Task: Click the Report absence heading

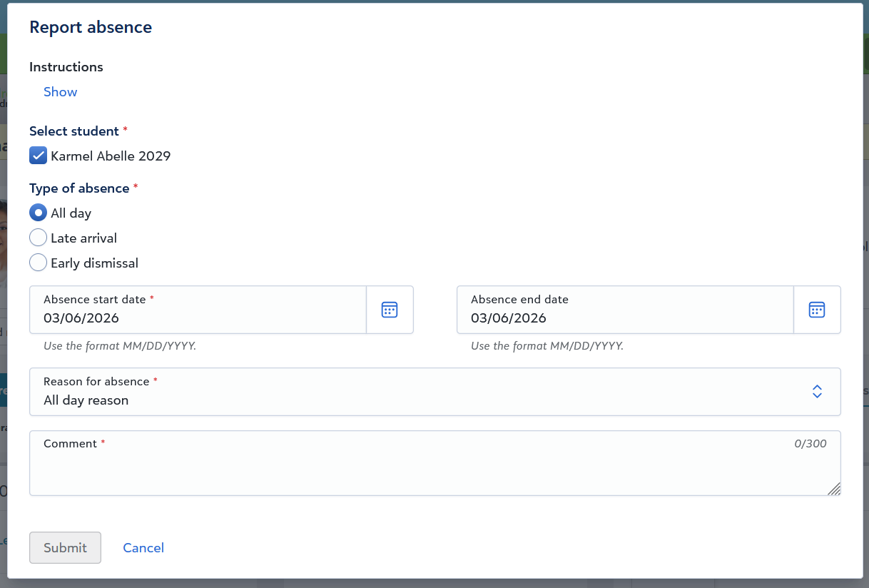Action: pos(91,27)
